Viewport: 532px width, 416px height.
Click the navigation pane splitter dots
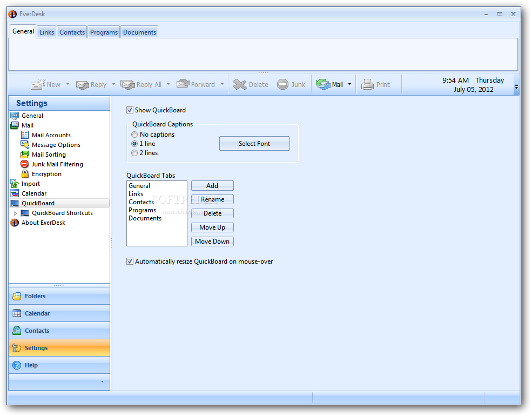pyautogui.click(x=59, y=285)
